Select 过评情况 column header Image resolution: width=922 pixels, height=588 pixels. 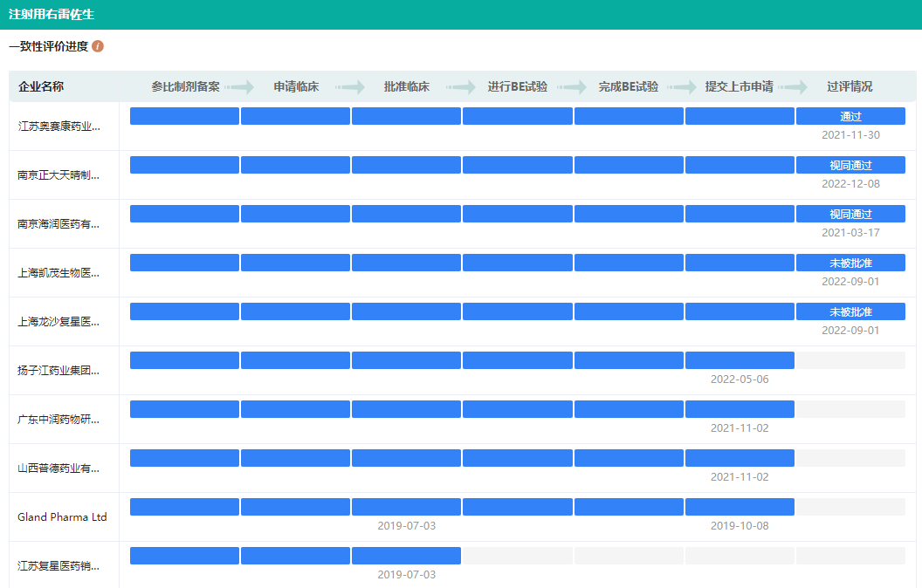[849, 87]
